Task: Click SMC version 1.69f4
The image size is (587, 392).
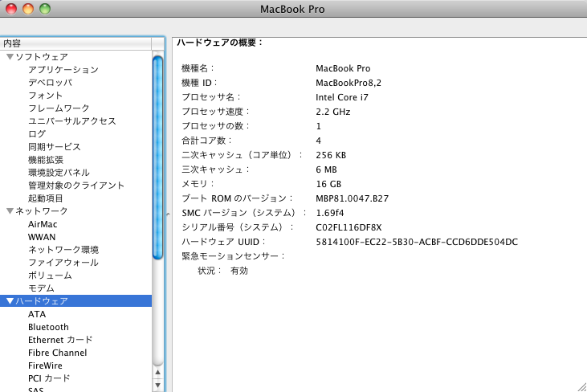Action: (x=329, y=213)
